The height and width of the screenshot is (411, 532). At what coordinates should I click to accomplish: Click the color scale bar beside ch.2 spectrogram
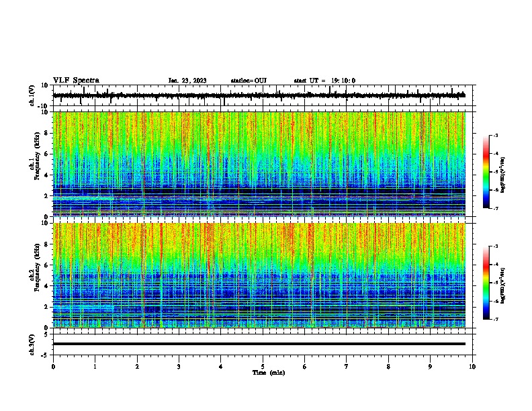coord(486,283)
